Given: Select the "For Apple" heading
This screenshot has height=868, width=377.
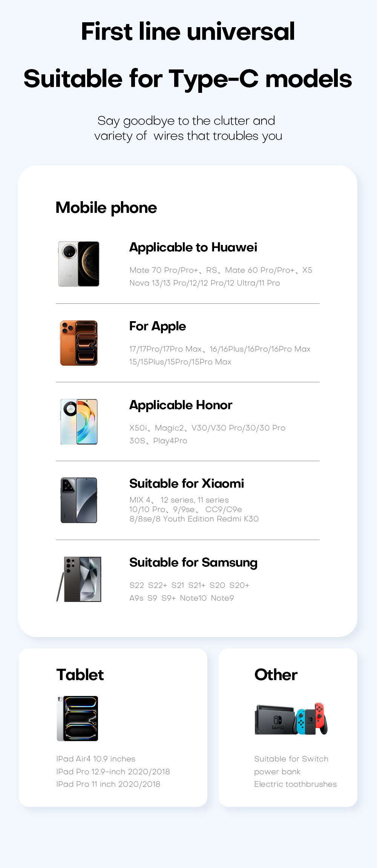Looking at the screenshot, I should point(158,326).
